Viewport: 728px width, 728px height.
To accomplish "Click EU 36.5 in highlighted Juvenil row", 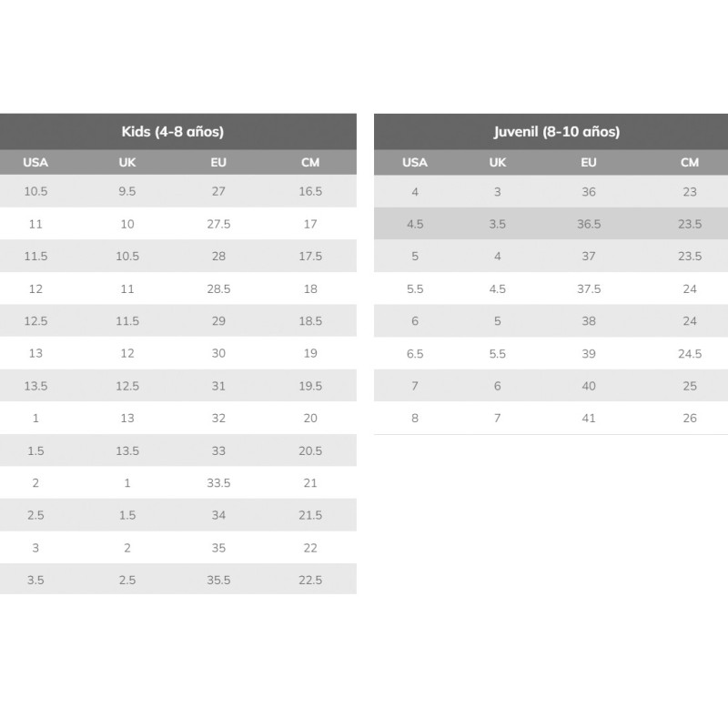I will [x=589, y=224].
